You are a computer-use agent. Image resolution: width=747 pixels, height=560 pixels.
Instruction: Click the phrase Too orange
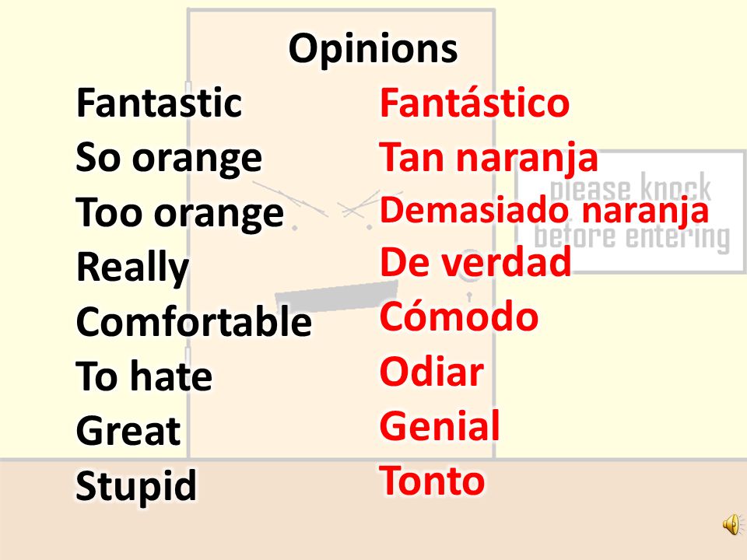pos(180,213)
